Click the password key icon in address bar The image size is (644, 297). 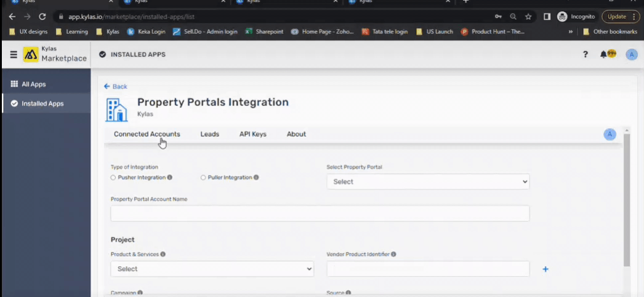point(498,17)
